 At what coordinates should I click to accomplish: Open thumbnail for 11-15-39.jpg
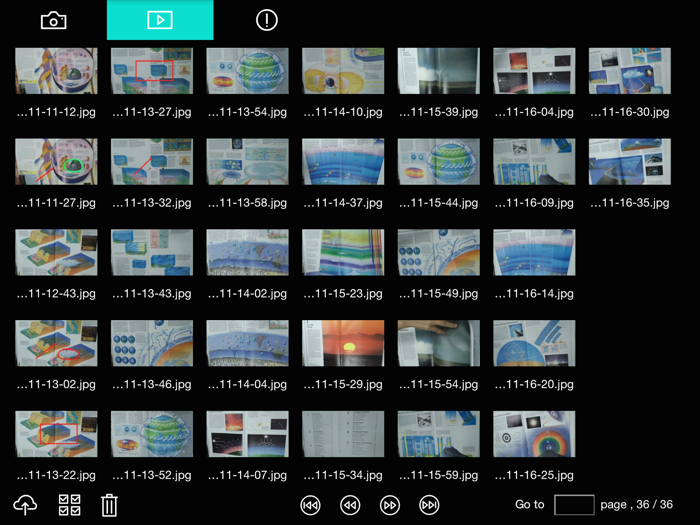(x=439, y=71)
